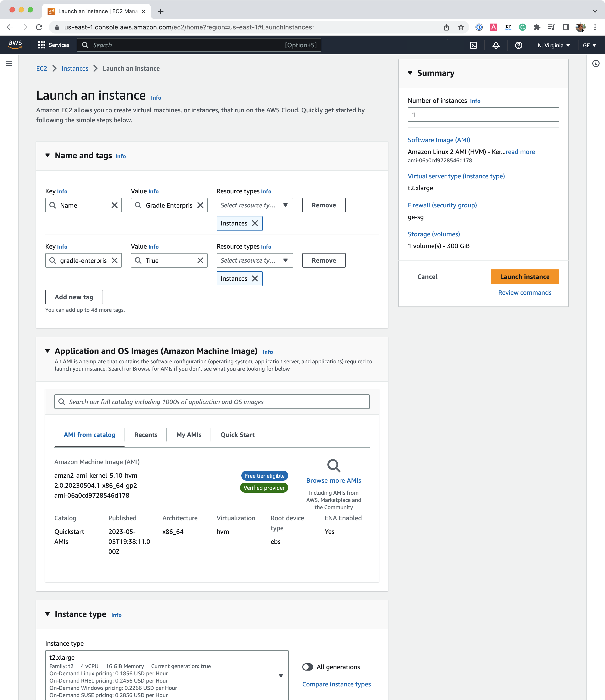Remove the gradle-enterpris tag row
This screenshot has height=700, width=605.
tap(324, 260)
